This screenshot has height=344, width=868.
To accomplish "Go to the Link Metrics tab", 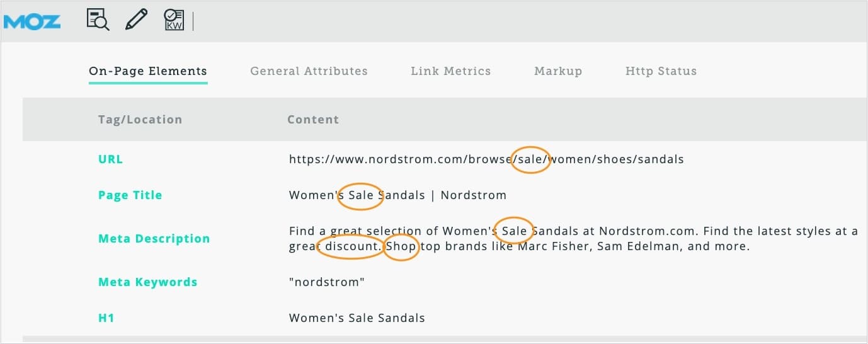I will pos(450,71).
